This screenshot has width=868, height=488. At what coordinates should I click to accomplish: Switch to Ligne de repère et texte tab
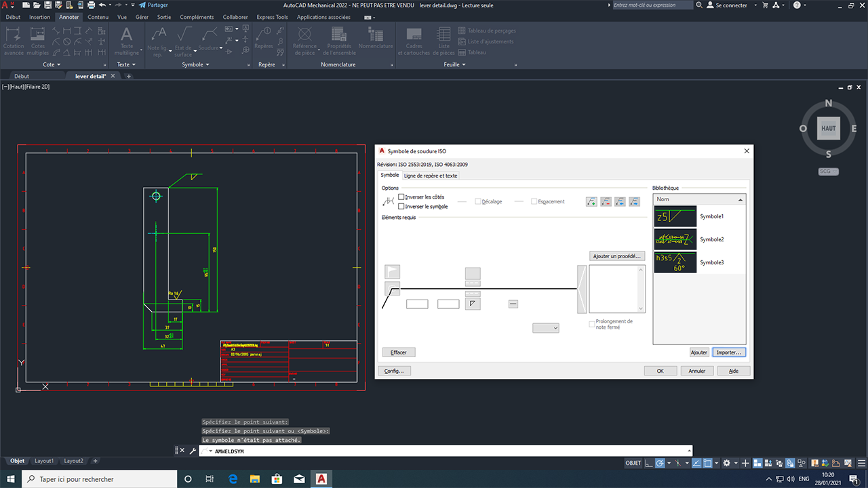pos(431,176)
